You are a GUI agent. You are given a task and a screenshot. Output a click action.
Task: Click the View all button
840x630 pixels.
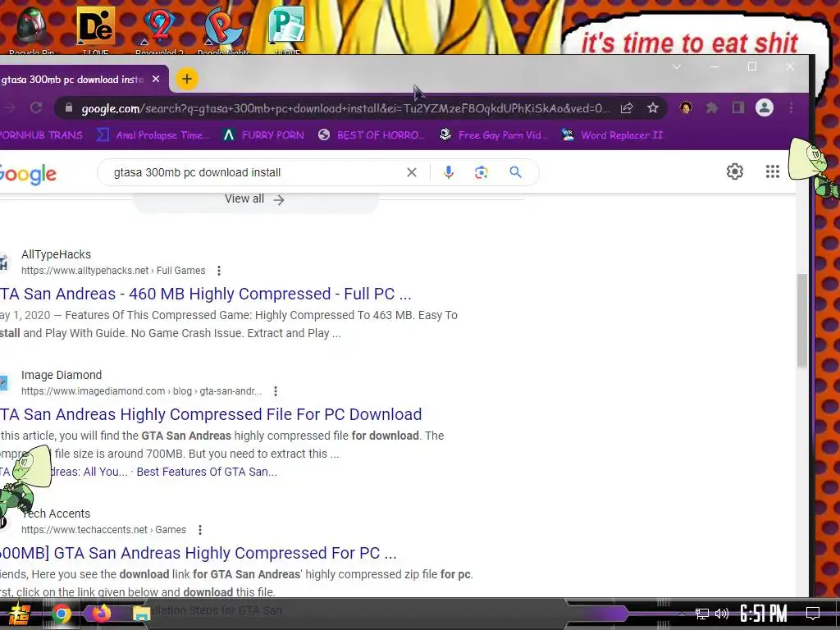pos(255,199)
